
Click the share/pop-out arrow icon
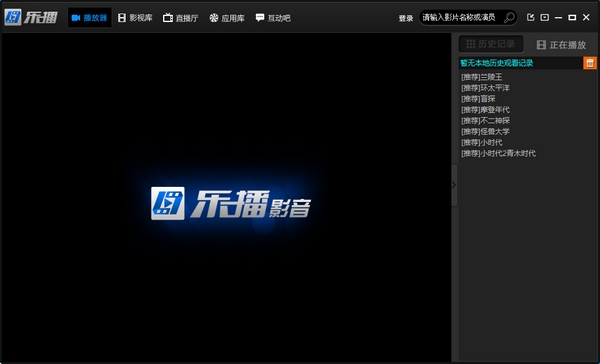(530, 17)
